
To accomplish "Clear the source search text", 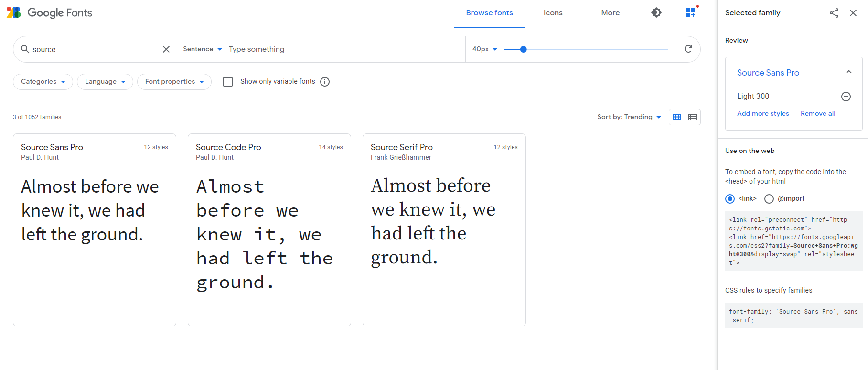I will pyautogui.click(x=166, y=49).
